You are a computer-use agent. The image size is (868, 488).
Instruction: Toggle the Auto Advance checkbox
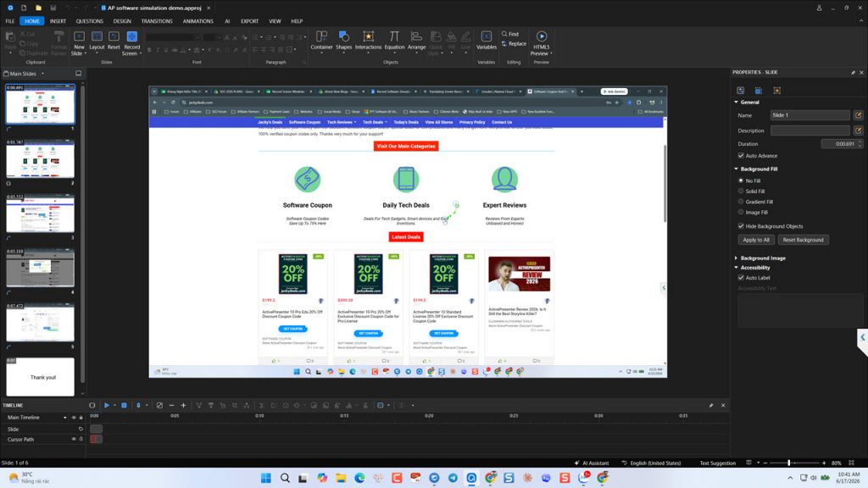click(x=741, y=156)
